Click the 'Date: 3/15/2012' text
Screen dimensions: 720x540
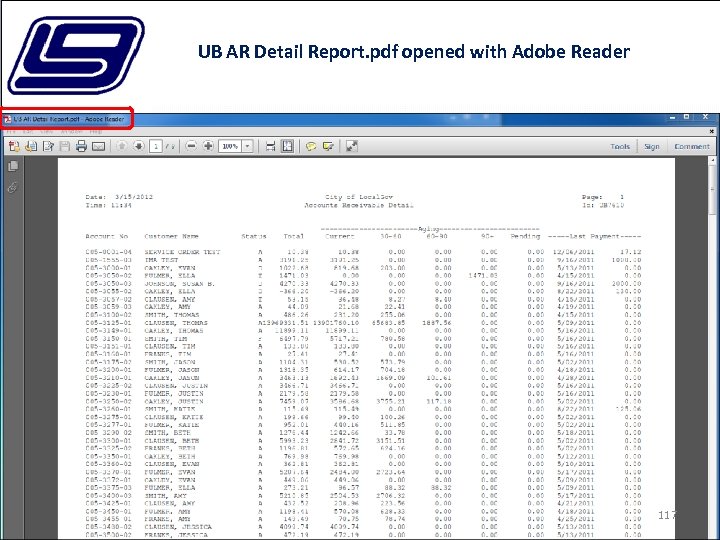tap(119, 197)
